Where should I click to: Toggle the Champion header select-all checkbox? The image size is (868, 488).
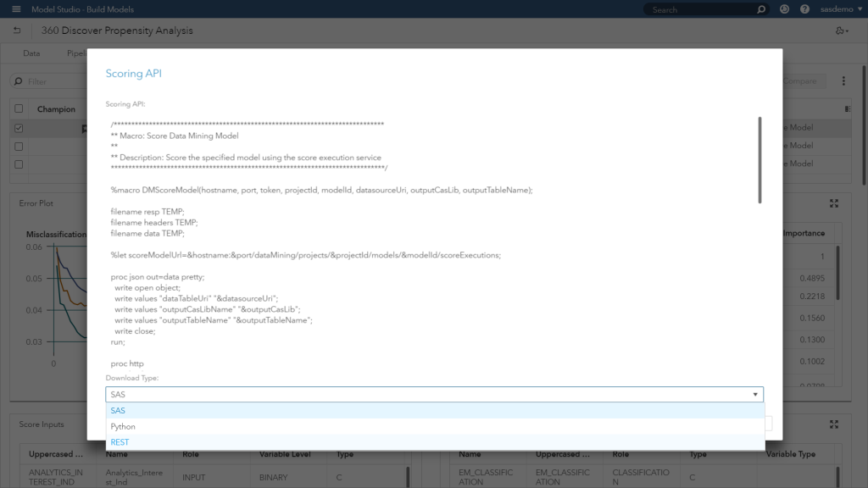coord(19,109)
